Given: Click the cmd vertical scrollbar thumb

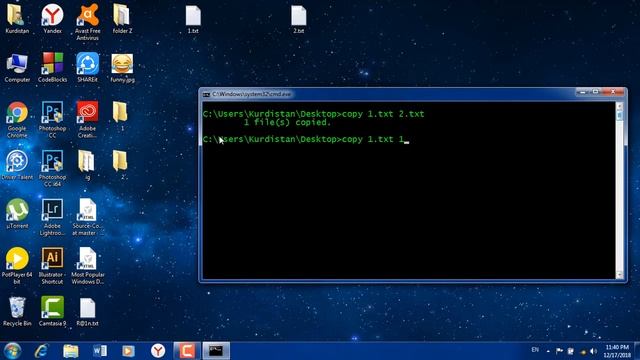Looking at the screenshot, I should pyautogui.click(x=620, y=116).
